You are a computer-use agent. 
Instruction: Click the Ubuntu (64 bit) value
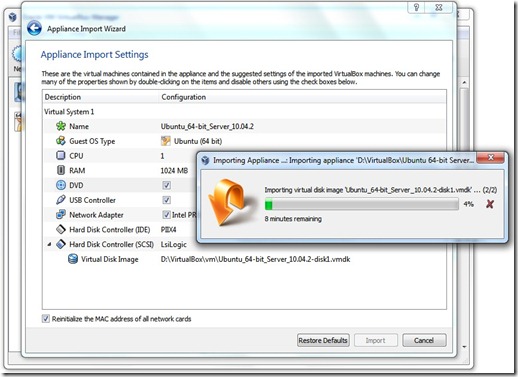[198, 141]
